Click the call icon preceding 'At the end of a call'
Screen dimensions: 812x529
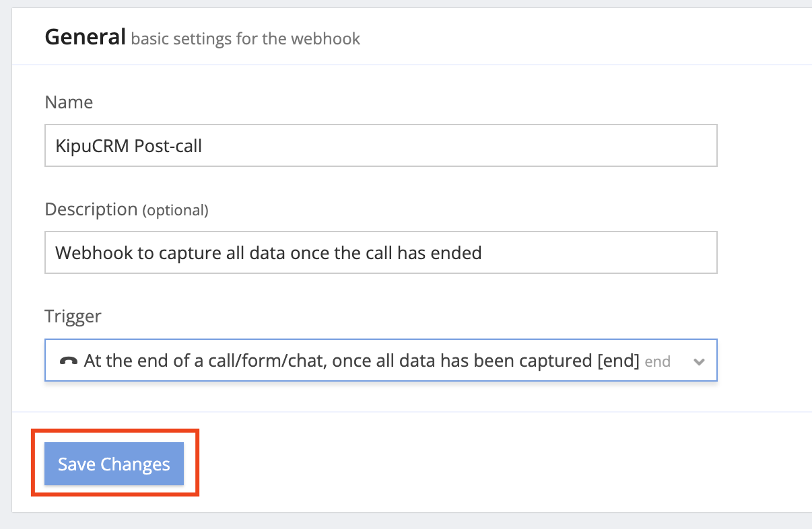click(x=69, y=360)
